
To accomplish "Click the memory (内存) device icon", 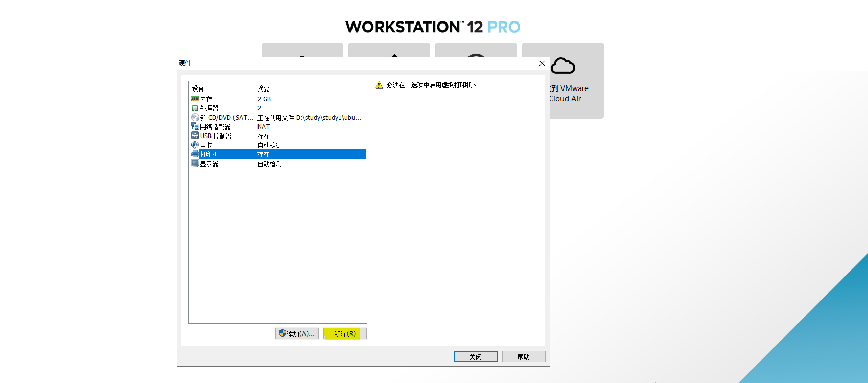I will point(195,99).
